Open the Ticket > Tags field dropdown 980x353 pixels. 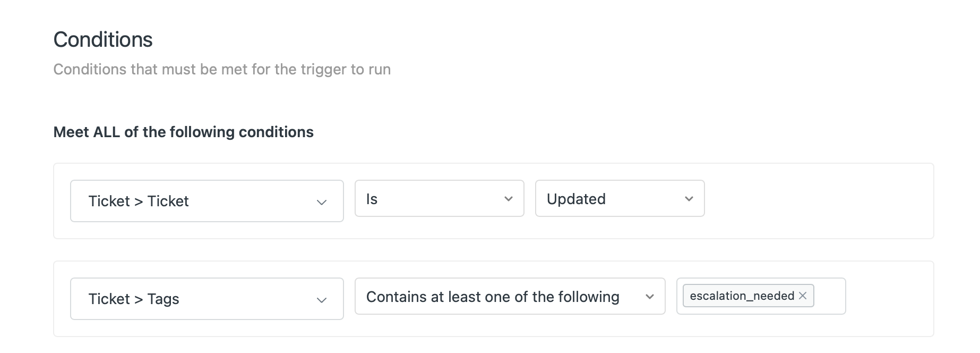click(207, 299)
